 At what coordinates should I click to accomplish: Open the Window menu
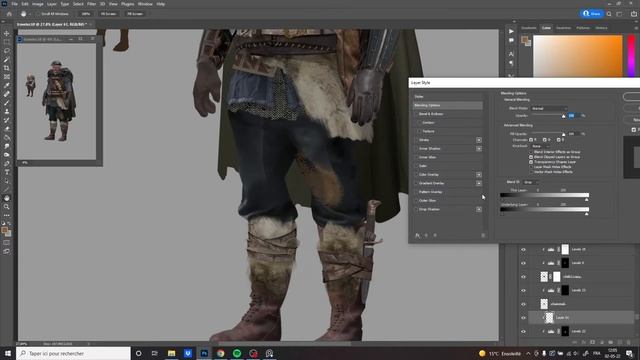click(145, 4)
